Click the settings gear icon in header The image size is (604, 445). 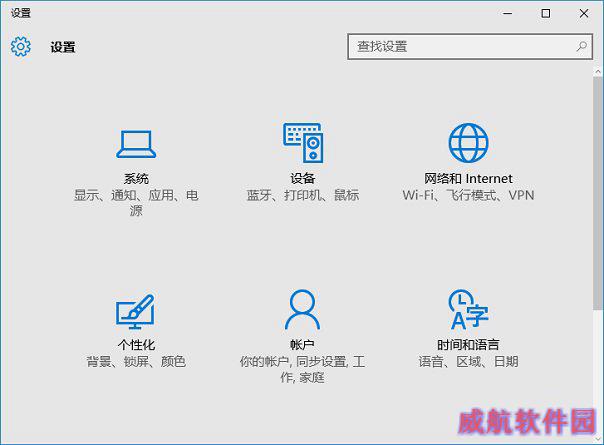tap(20, 47)
